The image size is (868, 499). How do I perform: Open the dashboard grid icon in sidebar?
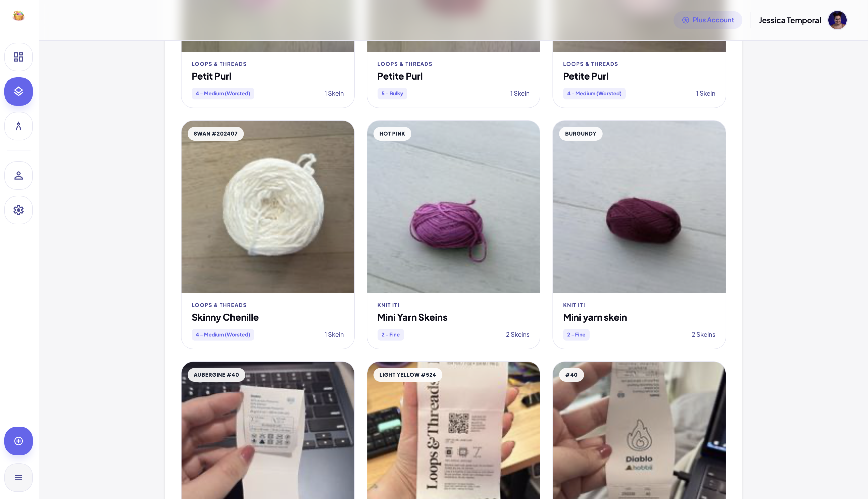18,57
